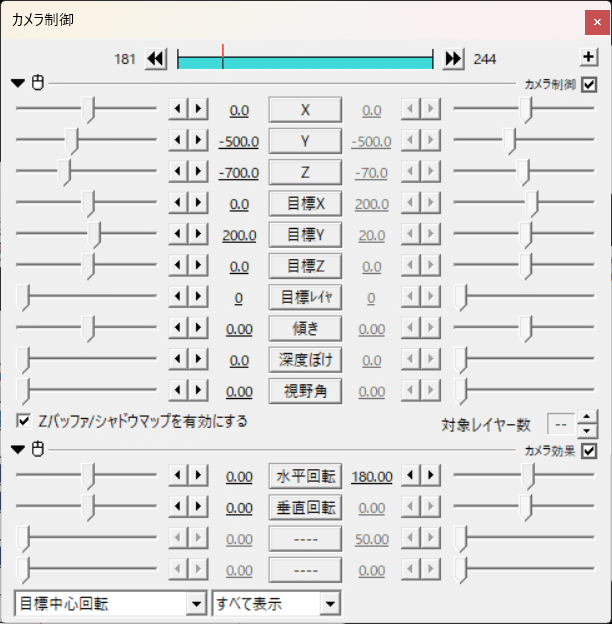Image resolution: width=612 pixels, height=624 pixels.
Task: Click the 傾き button
Action: coord(305,328)
